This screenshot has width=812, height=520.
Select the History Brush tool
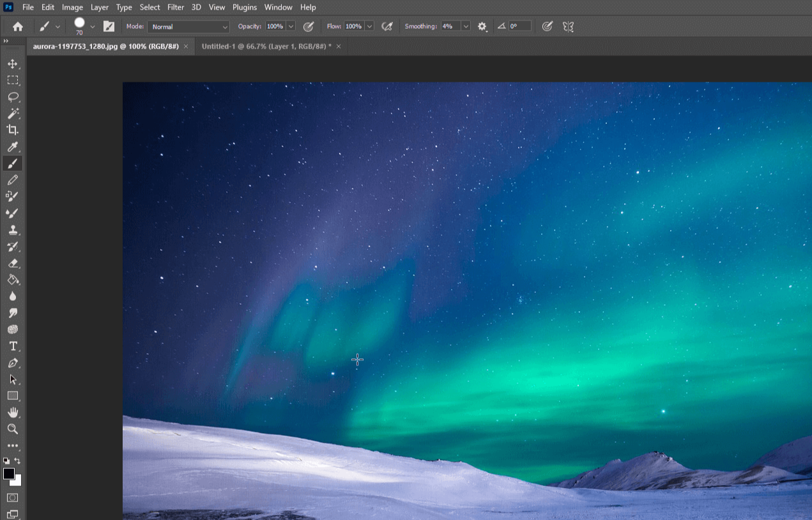pos(13,247)
